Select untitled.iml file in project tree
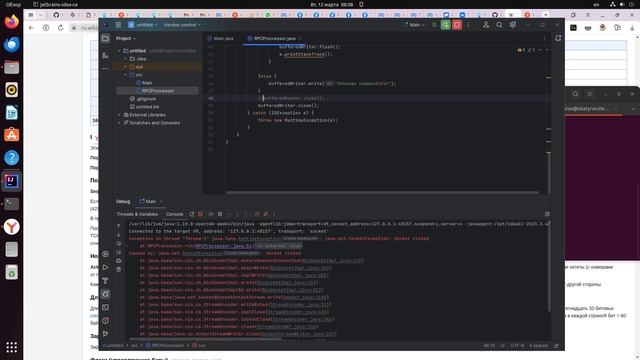 144,107
